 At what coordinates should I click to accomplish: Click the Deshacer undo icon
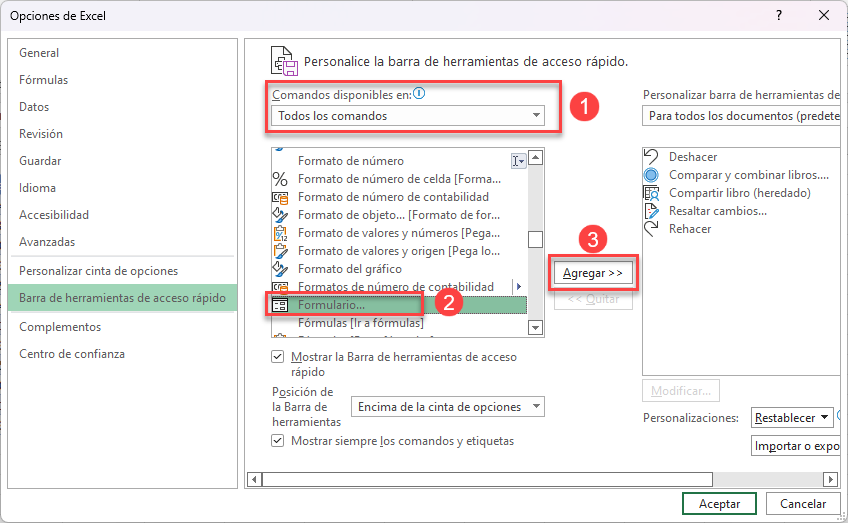coord(651,157)
